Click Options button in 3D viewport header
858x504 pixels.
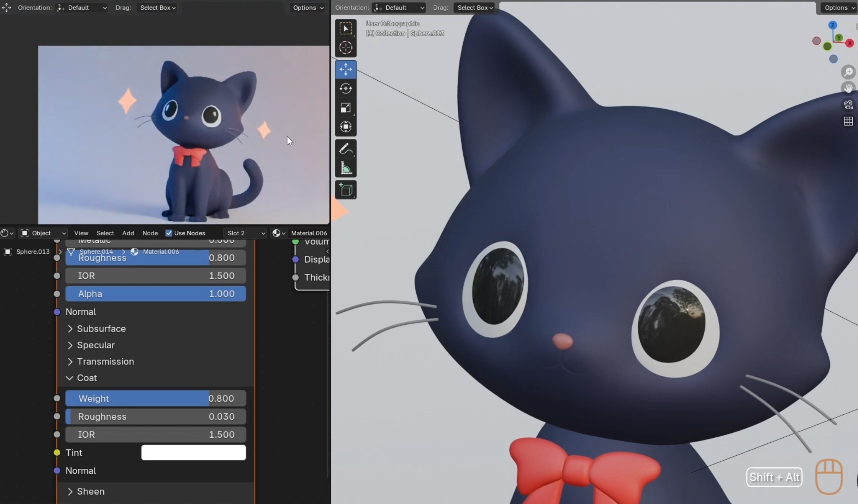838,8
